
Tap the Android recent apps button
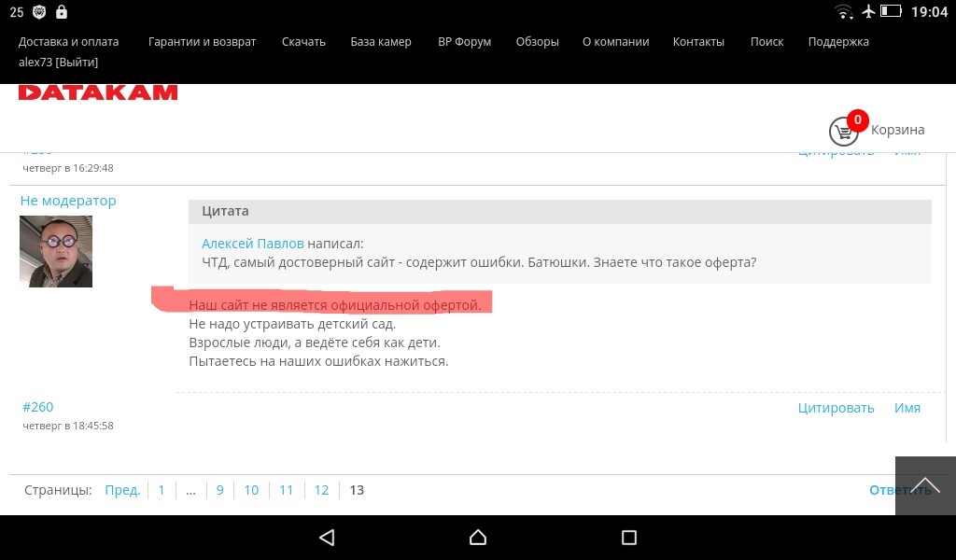[628, 538]
